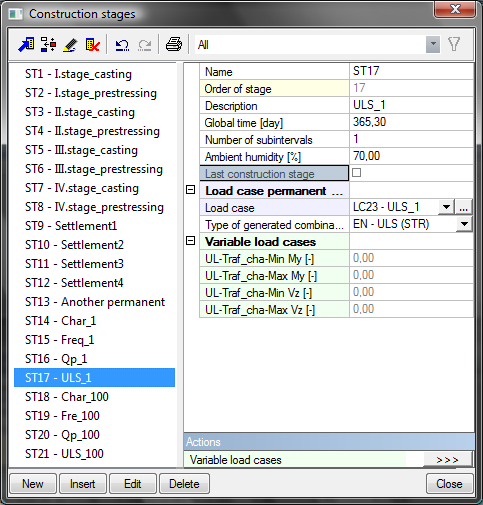Screen dimensions: 483x505
Task: Click the first toolbar icon with blue arrow
Action: click(26, 44)
